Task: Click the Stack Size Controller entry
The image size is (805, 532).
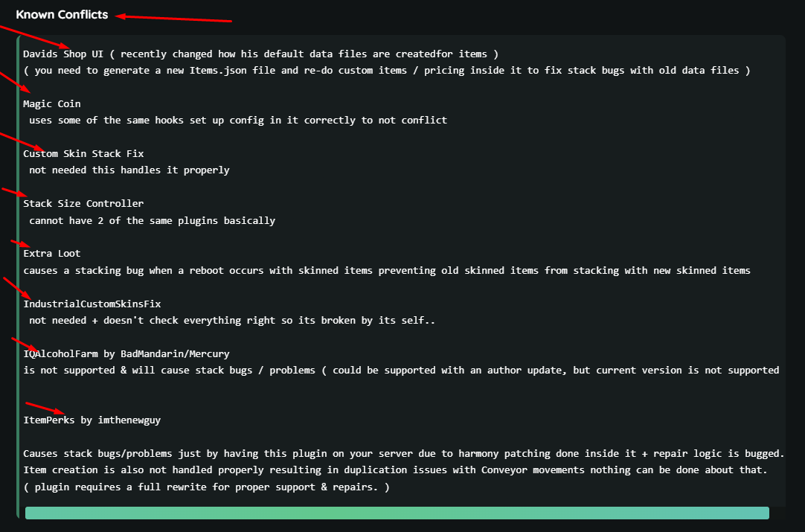Action: coord(83,203)
